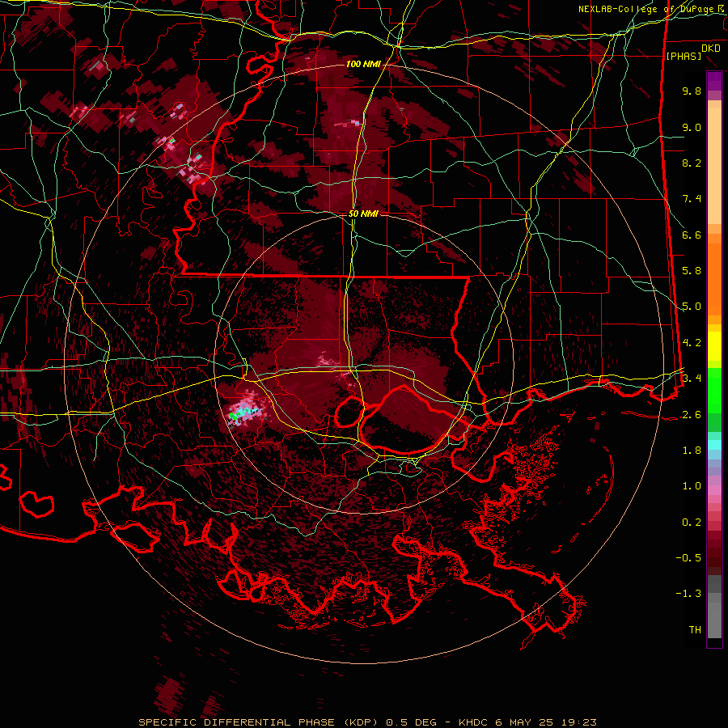This screenshot has height=728, width=728.
Task: Click the TH label on the legend
Action: coord(695,630)
